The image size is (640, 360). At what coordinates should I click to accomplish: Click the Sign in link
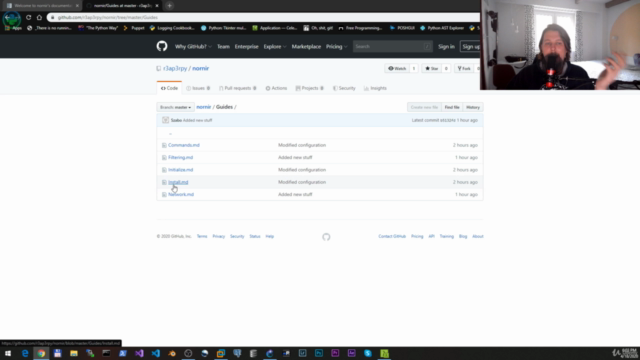446,47
